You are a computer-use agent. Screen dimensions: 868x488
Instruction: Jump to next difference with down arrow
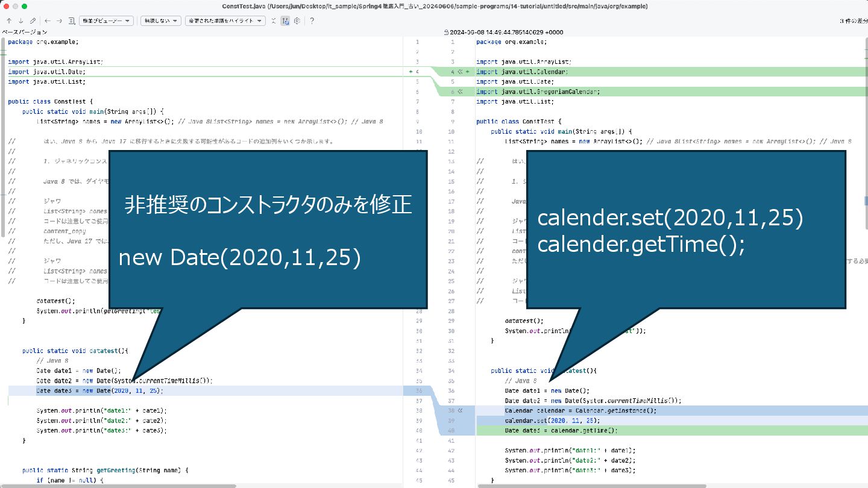(x=20, y=20)
